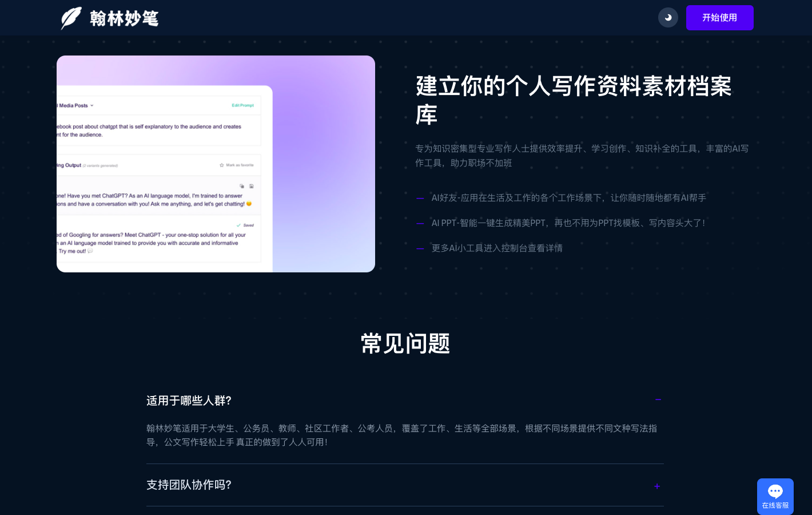Open the 在线客服 chat widget
Screen dimensions: 812x515
point(775,496)
